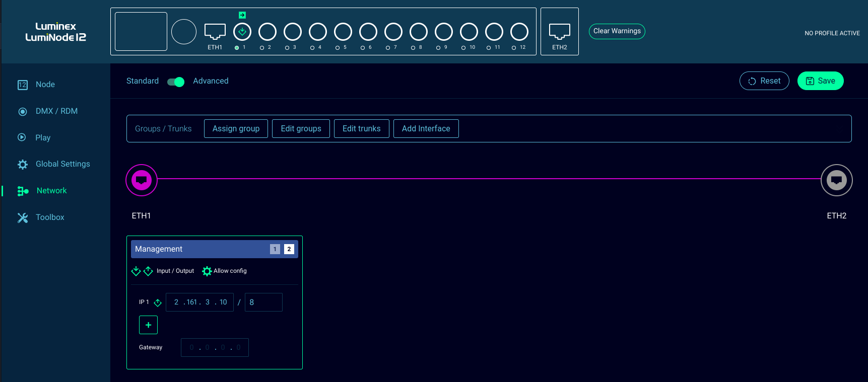Click the Allow config gear icon
868x382 pixels.
pyautogui.click(x=207, y=271)
